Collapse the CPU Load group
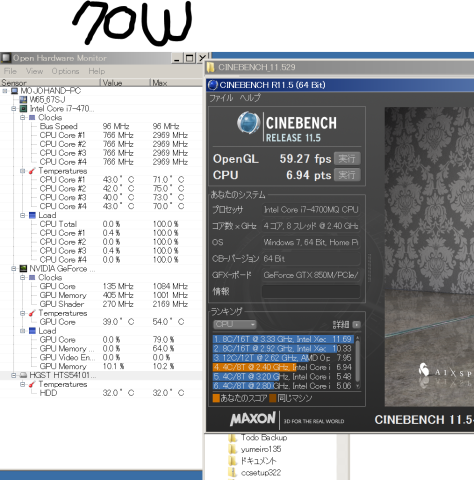Screen dimensions: 474x480 click(x=22, y=215)
